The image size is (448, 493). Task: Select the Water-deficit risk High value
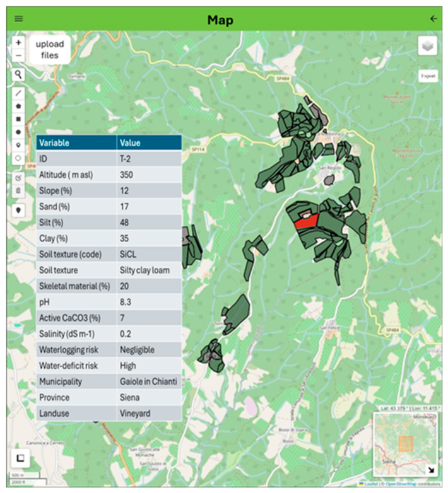click(x=127, y=366)
